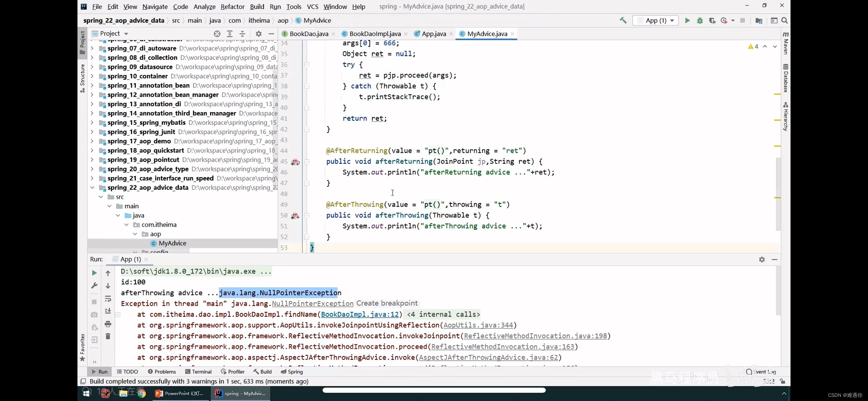Viewport: 868px width, 401px height.
Task: Print the console output
Action: [x=108, y=324]
